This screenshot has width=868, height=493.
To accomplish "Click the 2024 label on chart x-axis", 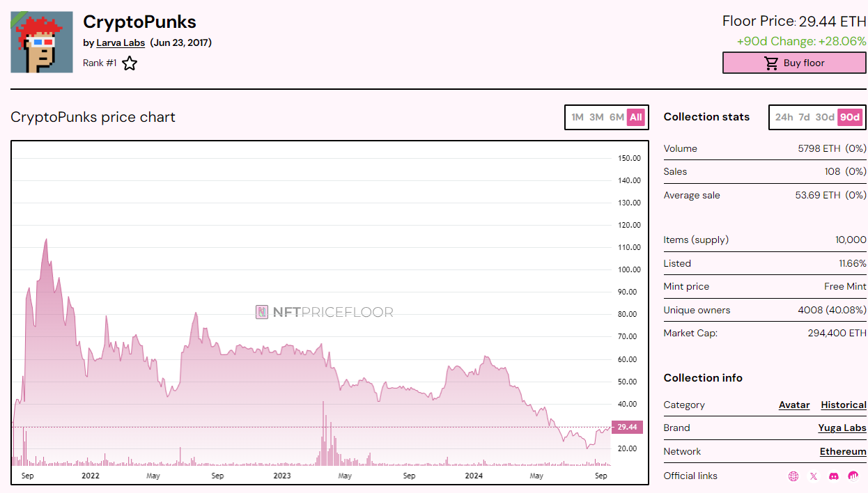I will coord(474,476).
